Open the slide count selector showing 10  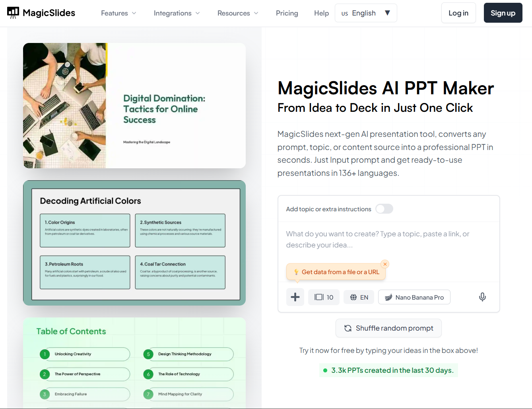tap(324, 297)
